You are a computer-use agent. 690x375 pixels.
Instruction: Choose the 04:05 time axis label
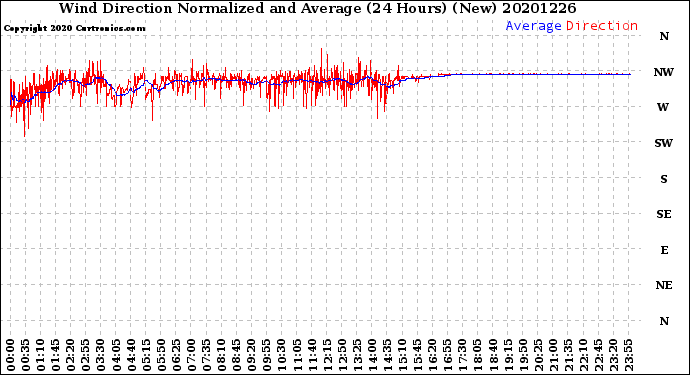pyautogui.click(x=116, y=355)
